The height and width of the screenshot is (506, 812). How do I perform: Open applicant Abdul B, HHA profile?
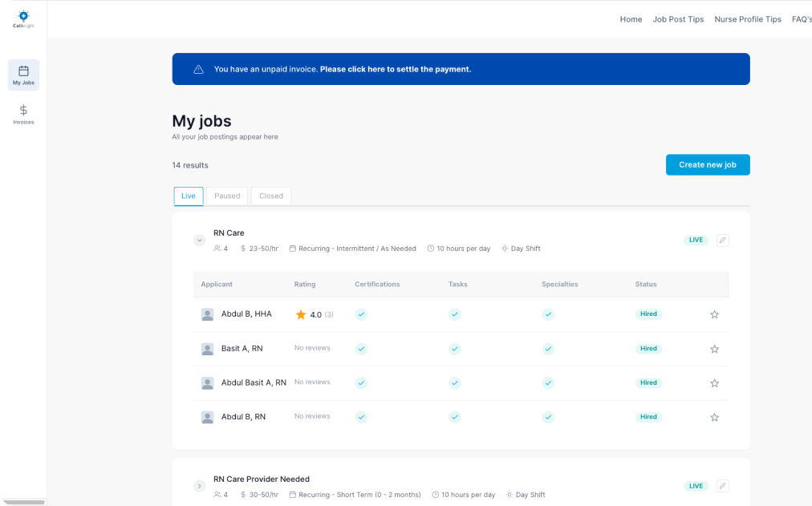pyautogui.click(x=246, y=314)
